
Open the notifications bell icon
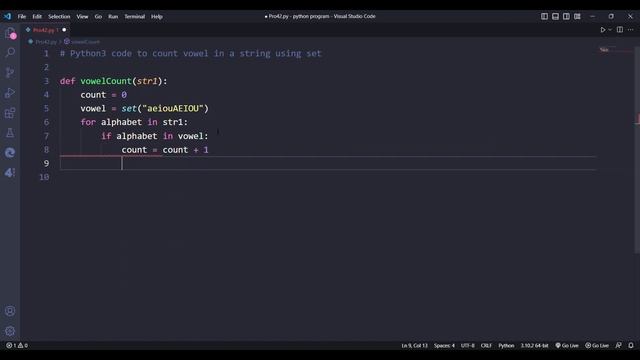click(x=631, y=345)
